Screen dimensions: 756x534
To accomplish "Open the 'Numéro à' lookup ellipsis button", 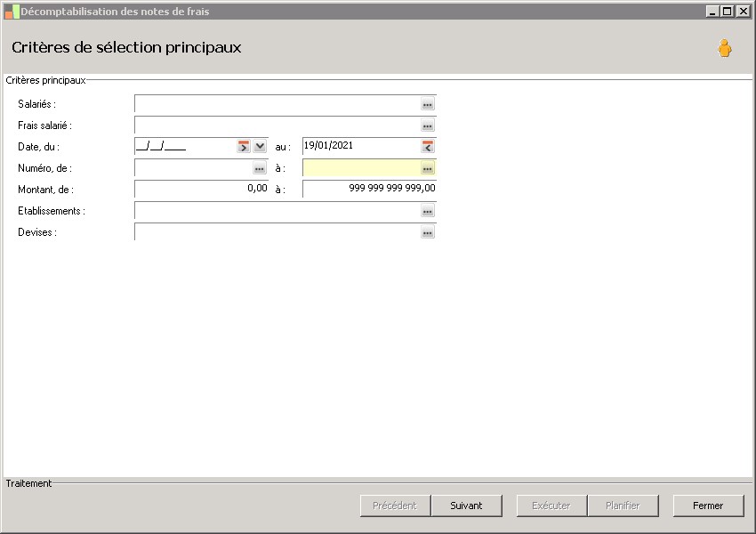I will (x=428, y=168).
